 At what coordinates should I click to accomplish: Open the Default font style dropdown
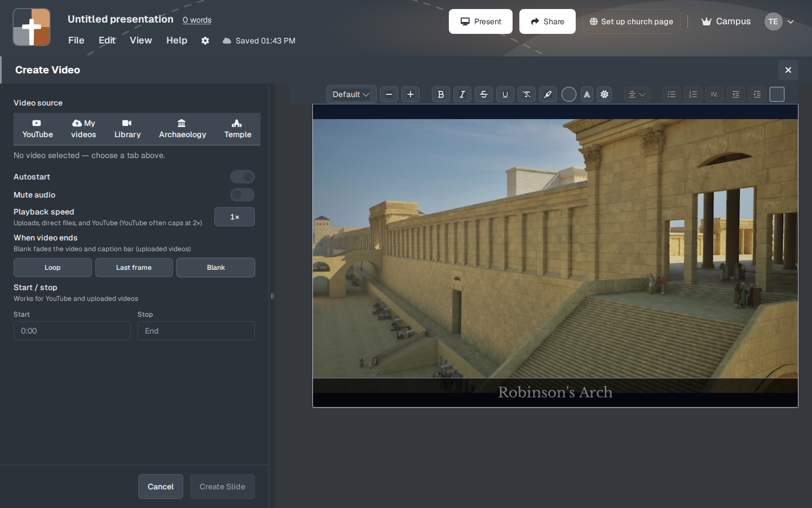[351, 94]
